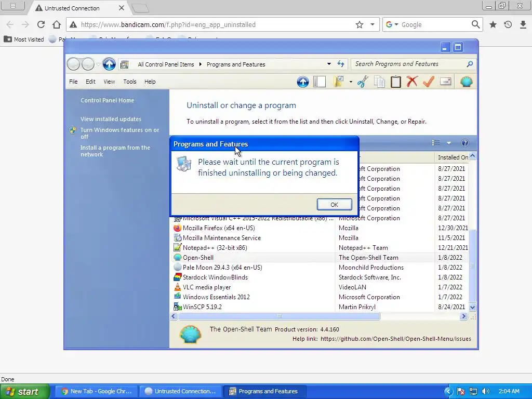
Task: Open dropdown arrow beside folder options icon
Action: 351,82
